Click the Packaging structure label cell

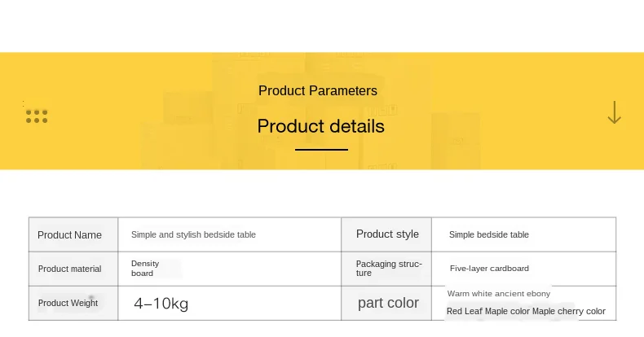point(386,269)
